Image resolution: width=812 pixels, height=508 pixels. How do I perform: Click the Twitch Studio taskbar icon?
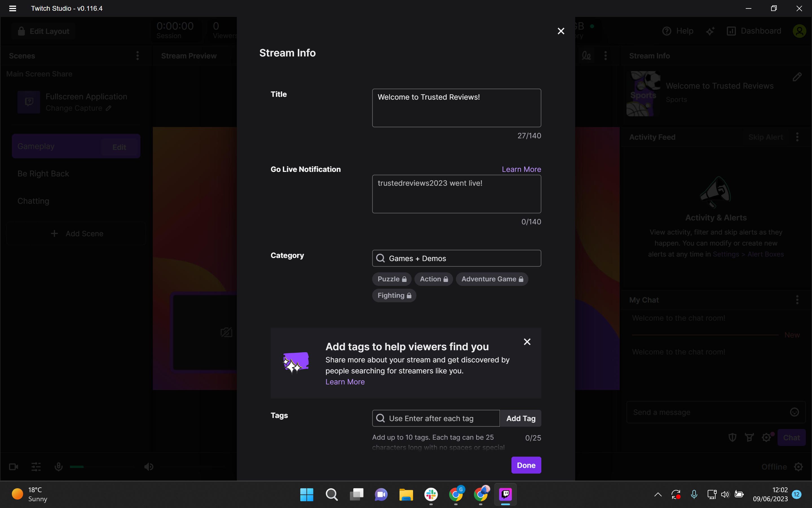click(x=505, y=494)
